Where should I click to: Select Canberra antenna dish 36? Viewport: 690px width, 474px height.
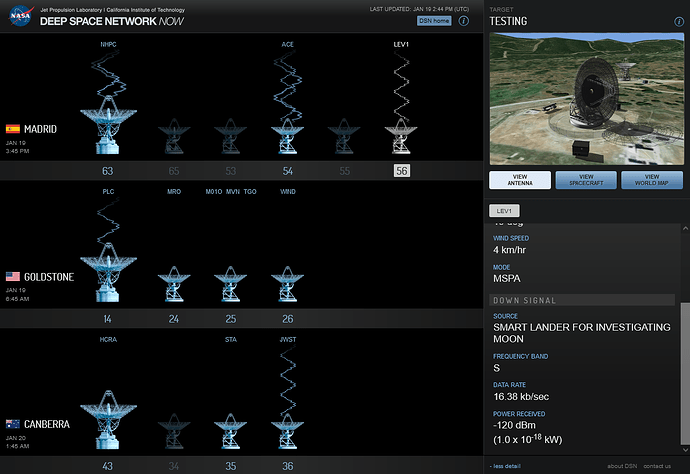tap(287, 431)
